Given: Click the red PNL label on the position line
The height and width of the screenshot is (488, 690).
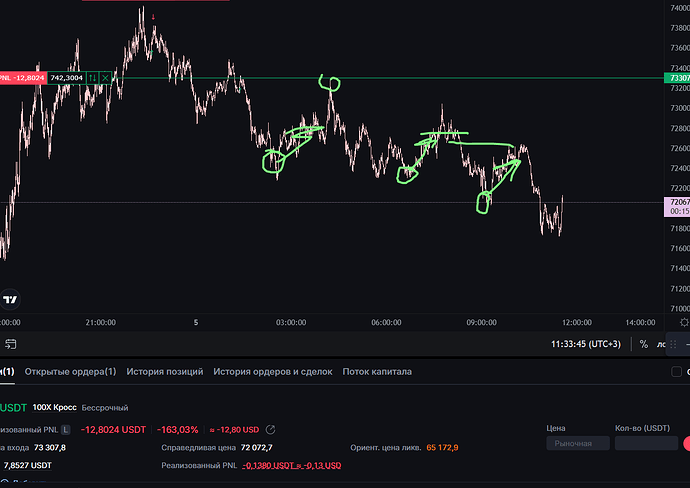Looking at the screenshot, I should click(x=20, y=77).
